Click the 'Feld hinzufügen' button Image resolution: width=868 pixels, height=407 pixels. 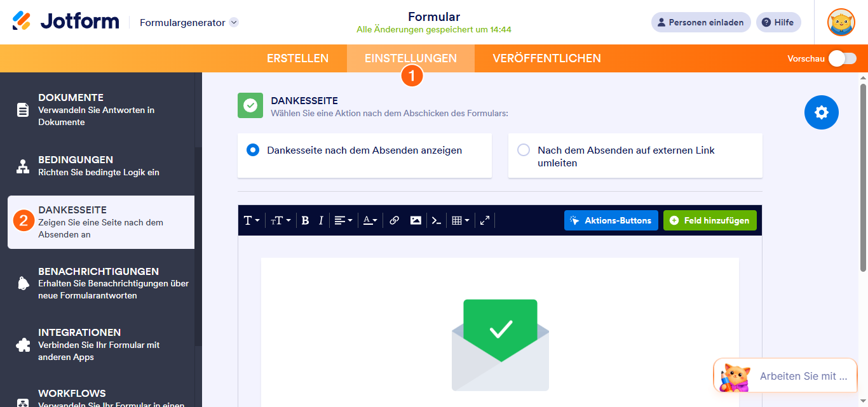(710, 220)
